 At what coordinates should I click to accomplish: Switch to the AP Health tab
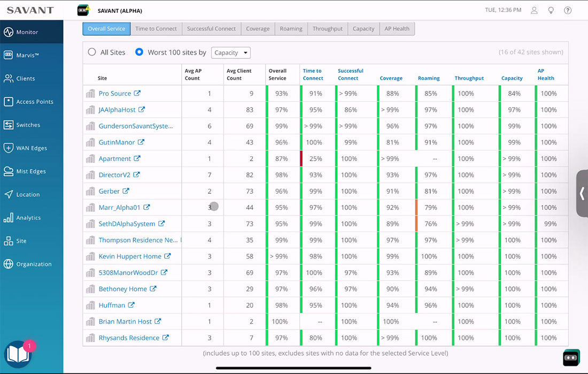coord(397,28)
